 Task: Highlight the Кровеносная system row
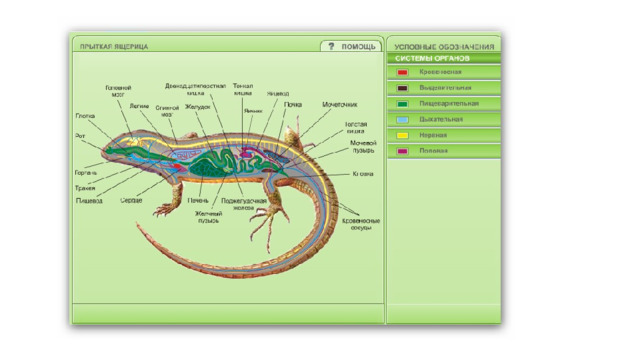[x=444, y=72]
